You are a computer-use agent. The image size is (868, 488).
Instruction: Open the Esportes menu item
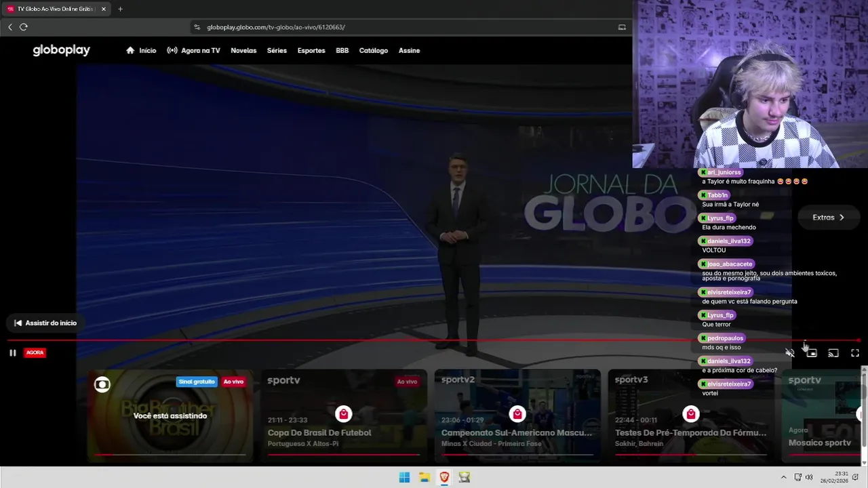311,50
